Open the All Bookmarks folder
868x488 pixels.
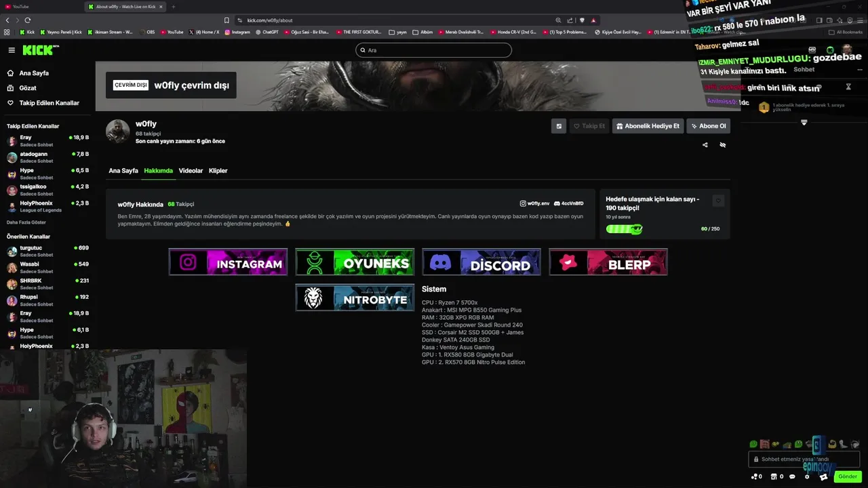[x=846, y=32]
